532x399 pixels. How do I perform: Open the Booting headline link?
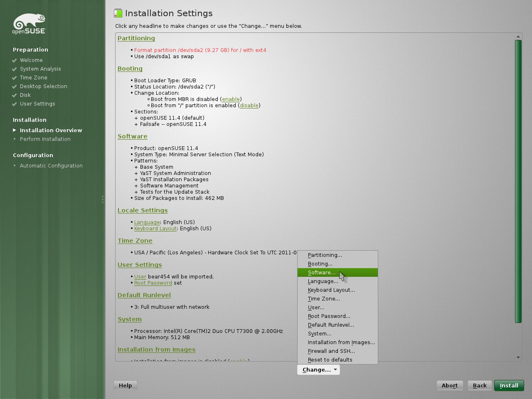(130, 69)
